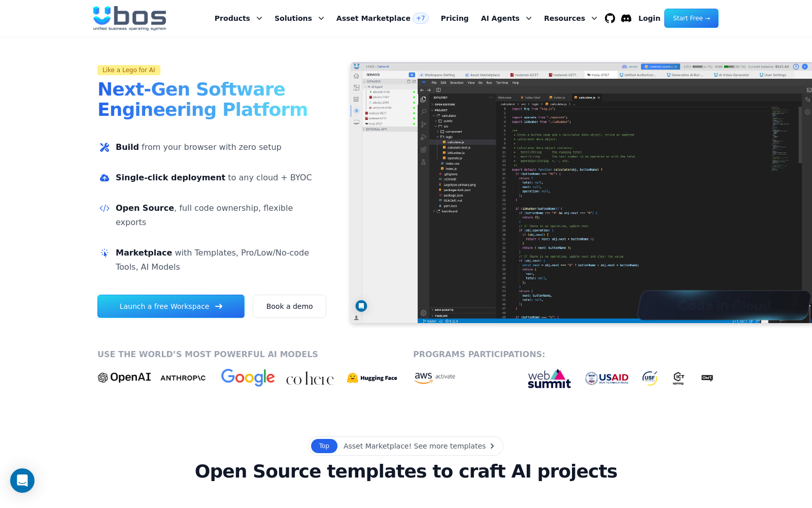Click "Open Source templates to craft AI projects"
This screenshot has height=508, width=812.
tap(406, 471)
